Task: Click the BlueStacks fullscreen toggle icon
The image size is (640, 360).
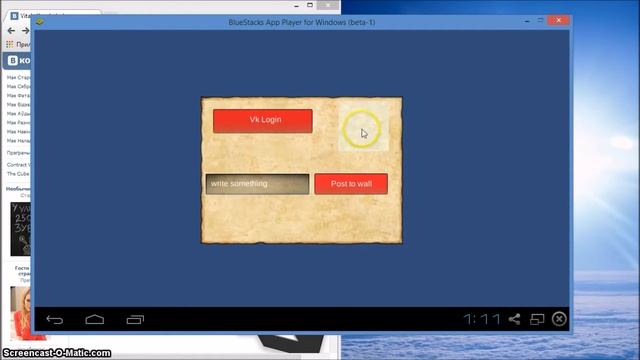Action: (x=537, y=319)
